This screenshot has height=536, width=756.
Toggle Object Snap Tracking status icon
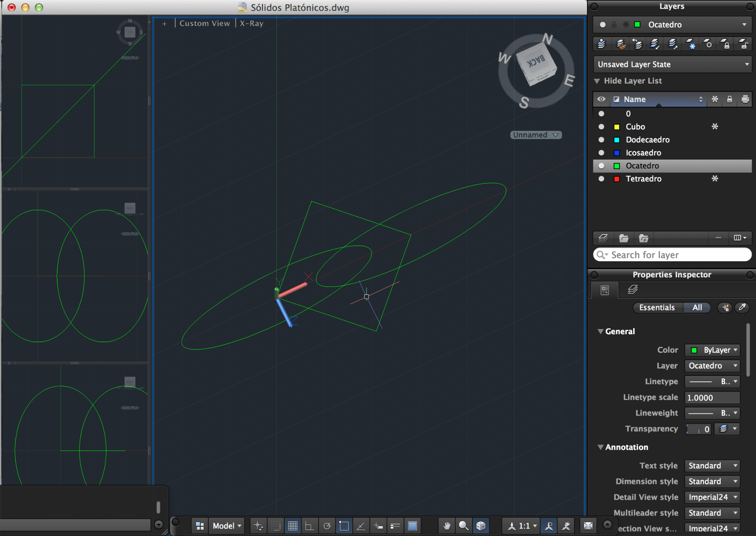[x=361, y=526]
